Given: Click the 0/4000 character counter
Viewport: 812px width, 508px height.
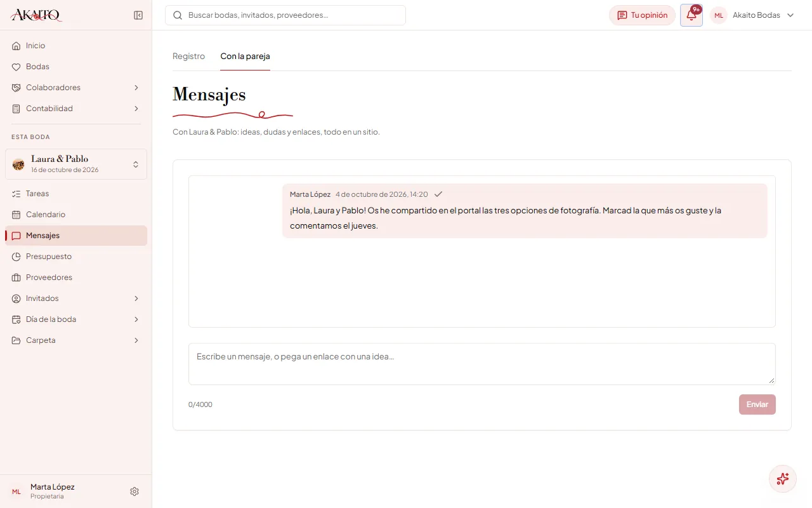Looking at the screenshot, I should (x=200, y=404).
